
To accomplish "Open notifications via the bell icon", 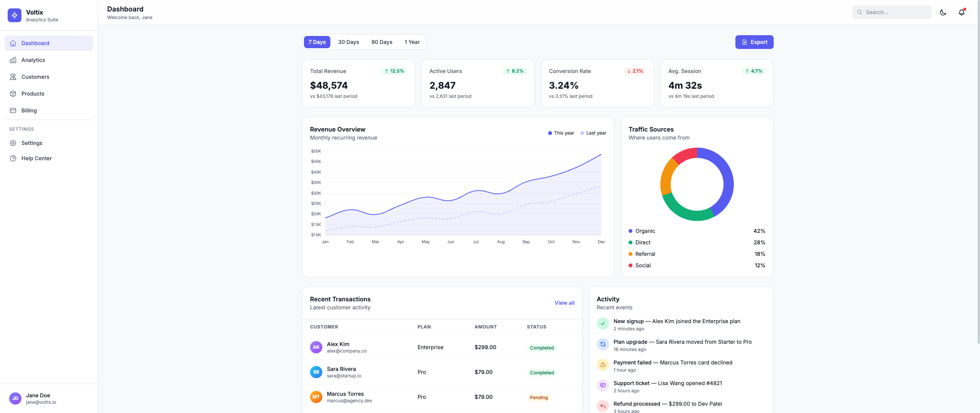I will coord(962,12).
